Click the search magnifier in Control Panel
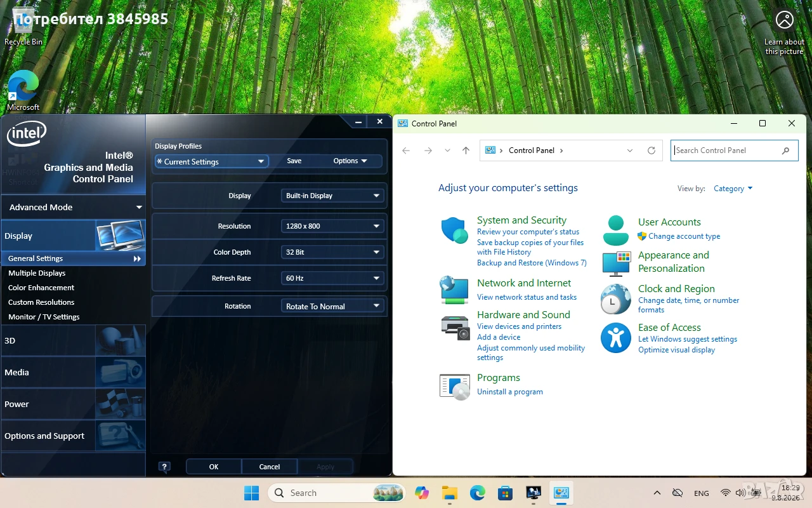 tap(785, 150)
